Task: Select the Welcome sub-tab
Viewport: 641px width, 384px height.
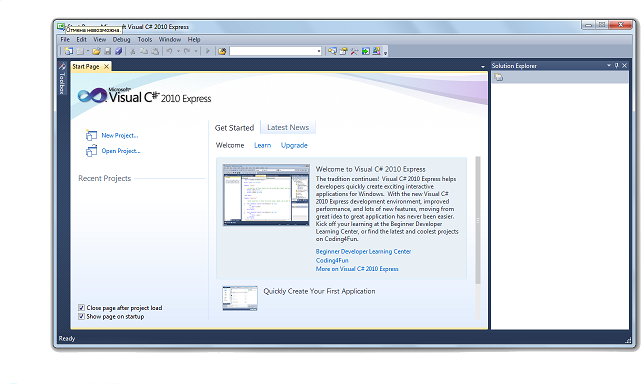Action: pos(230,145)
